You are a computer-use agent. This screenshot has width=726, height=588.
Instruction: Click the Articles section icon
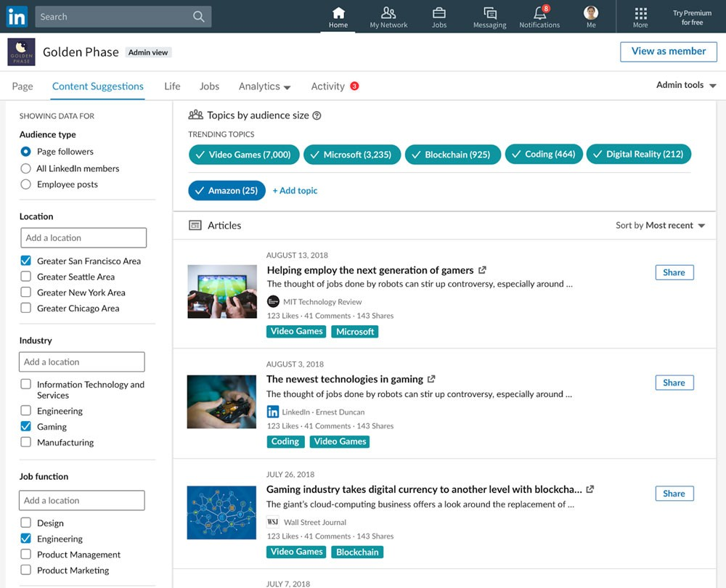pyautogui.click(x=195, y=226)
